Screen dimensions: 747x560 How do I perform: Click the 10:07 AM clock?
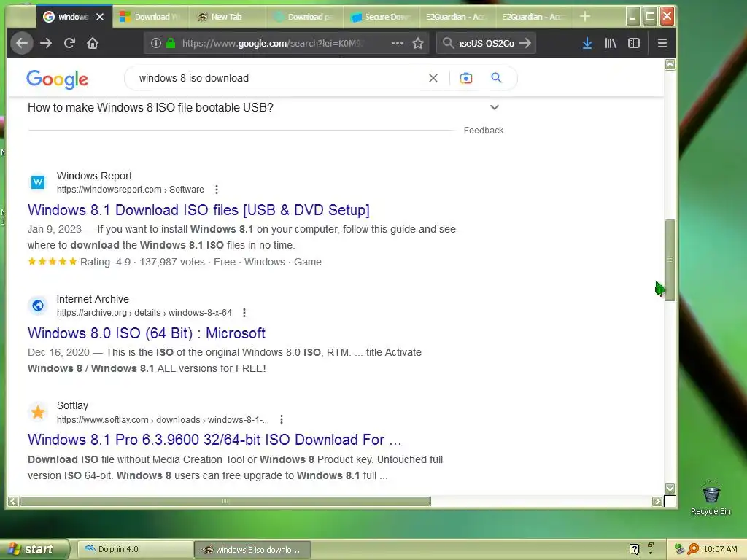[x=720, y=549]
